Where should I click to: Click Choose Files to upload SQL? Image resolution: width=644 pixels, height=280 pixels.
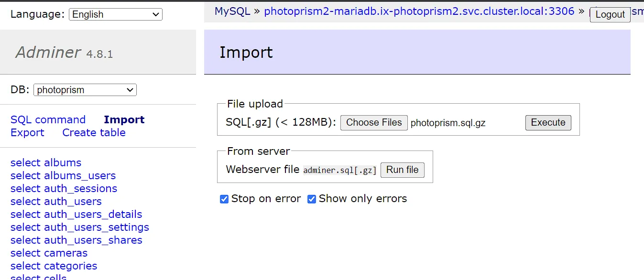coord(374,122)
